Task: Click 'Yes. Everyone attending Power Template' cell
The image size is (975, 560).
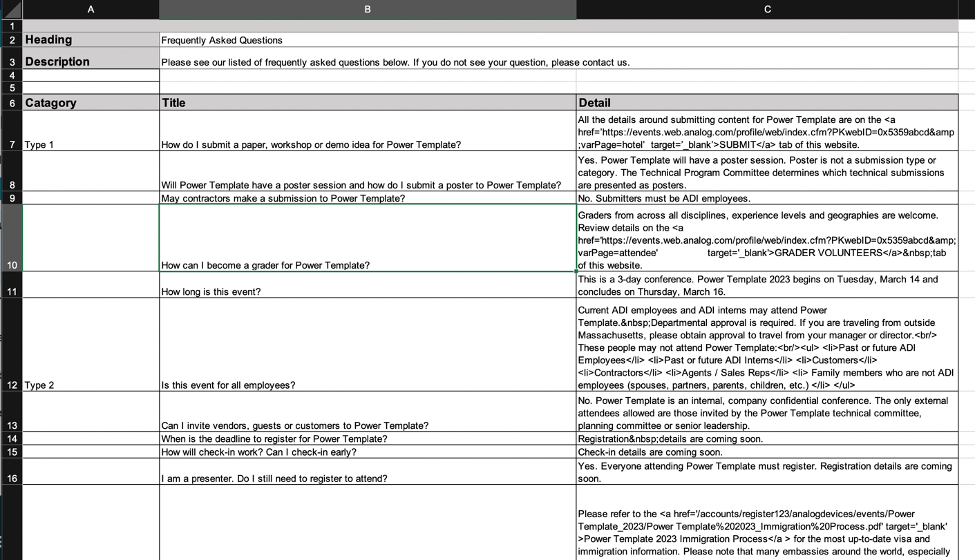Action: click(767, 472)
